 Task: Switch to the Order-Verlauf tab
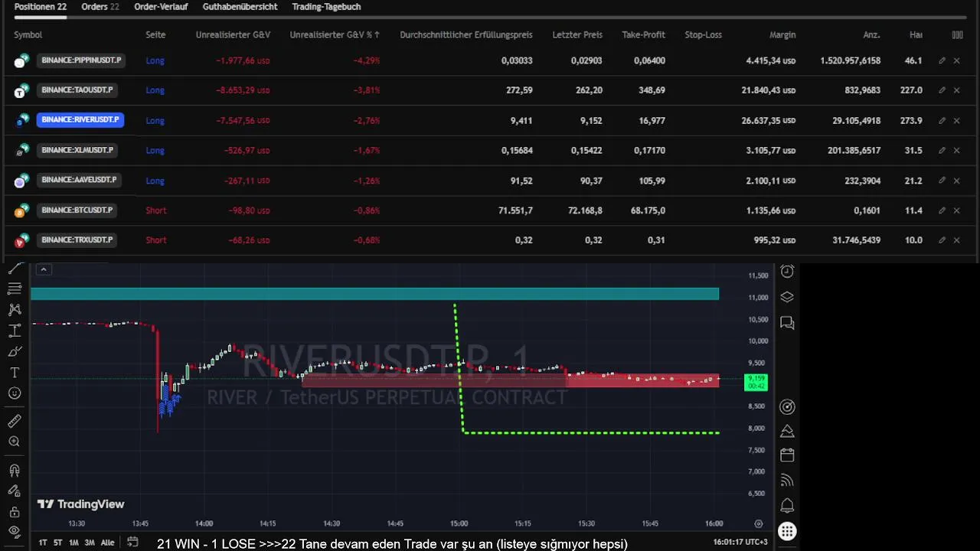click(x=161, y=7)
